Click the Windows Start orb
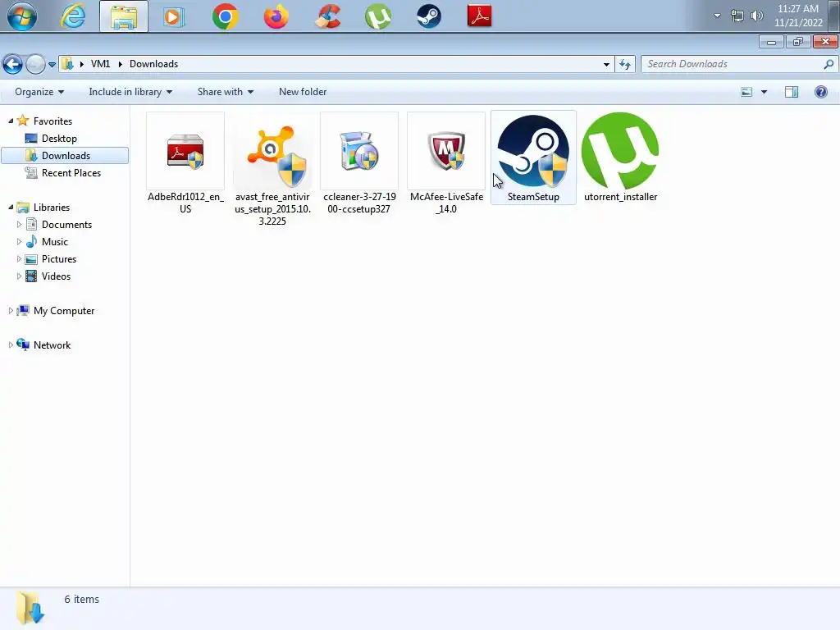840x630 pixels. tap(22, 16)
